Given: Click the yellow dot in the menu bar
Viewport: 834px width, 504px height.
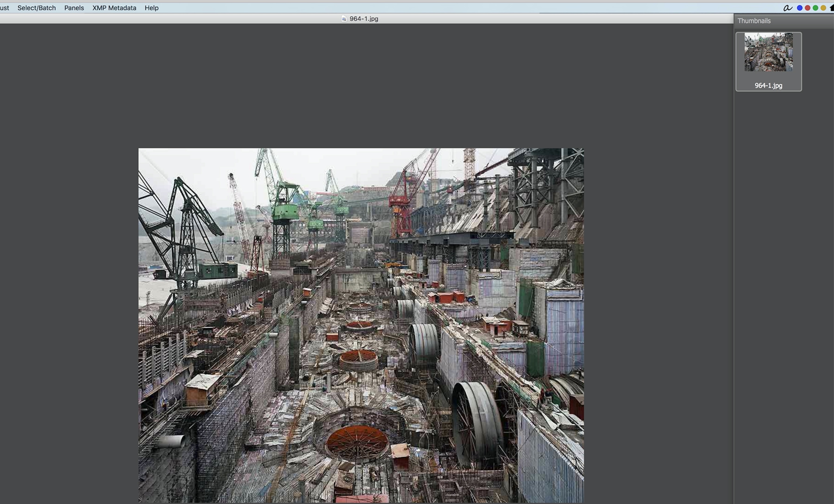Looking at the screenshot, I should (x=823, y=8).
